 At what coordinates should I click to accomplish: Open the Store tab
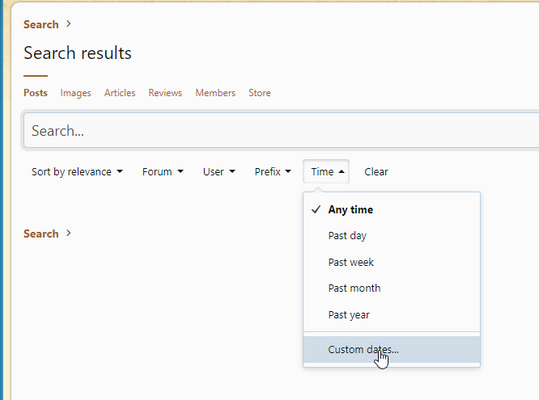260,93
